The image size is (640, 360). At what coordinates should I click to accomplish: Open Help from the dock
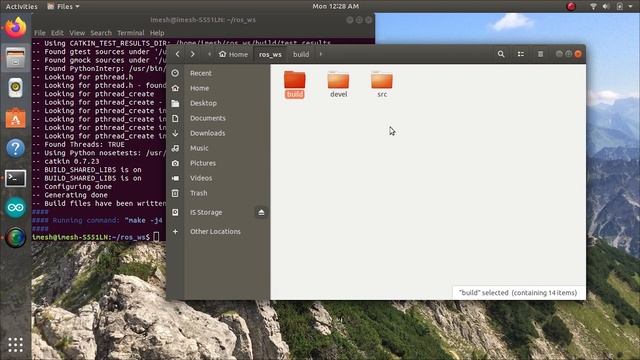click(x=16, y=148)
